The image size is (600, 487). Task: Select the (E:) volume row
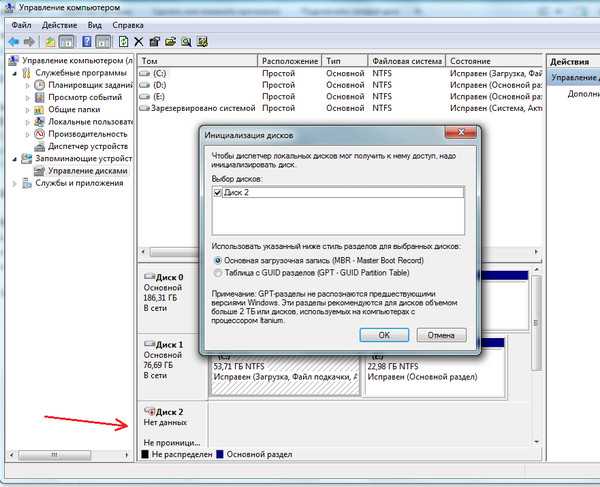341,96
